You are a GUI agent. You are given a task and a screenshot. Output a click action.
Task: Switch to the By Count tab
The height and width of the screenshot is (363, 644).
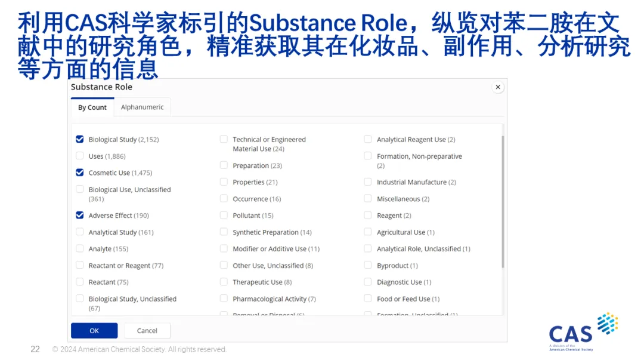92,107
